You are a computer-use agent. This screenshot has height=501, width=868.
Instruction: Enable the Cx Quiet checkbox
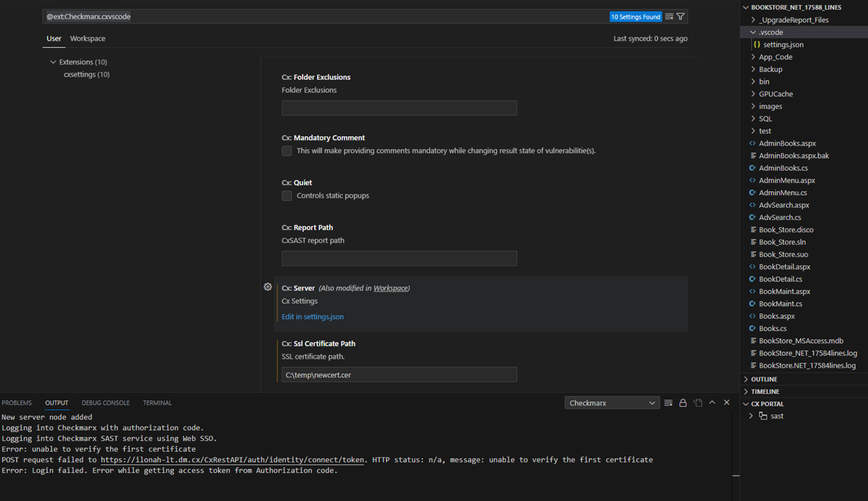[287, 196]
